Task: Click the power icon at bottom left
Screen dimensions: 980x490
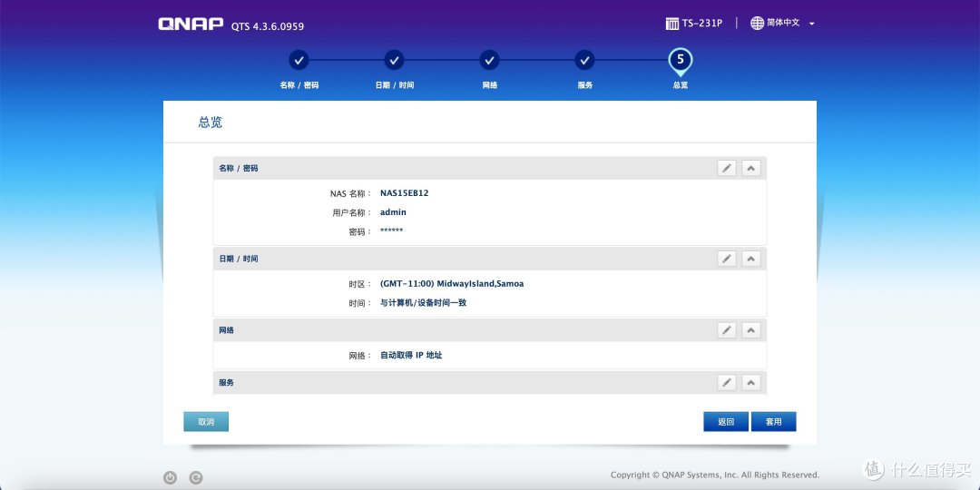Action: point(170,477)
